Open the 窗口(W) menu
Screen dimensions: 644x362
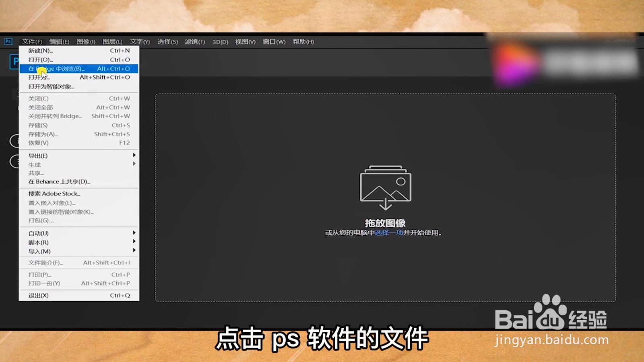(274, 41)
